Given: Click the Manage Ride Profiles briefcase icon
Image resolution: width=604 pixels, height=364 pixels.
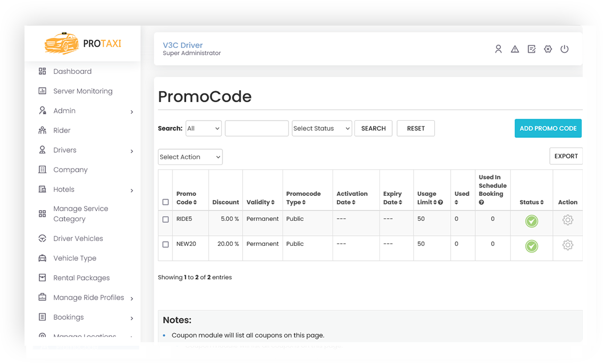Looking at the screenshot, I should [43, 297].
